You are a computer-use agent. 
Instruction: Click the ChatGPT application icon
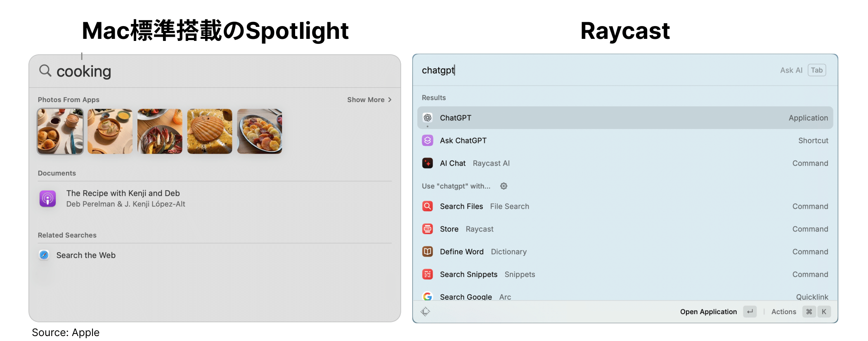click(x=428, y=118)
